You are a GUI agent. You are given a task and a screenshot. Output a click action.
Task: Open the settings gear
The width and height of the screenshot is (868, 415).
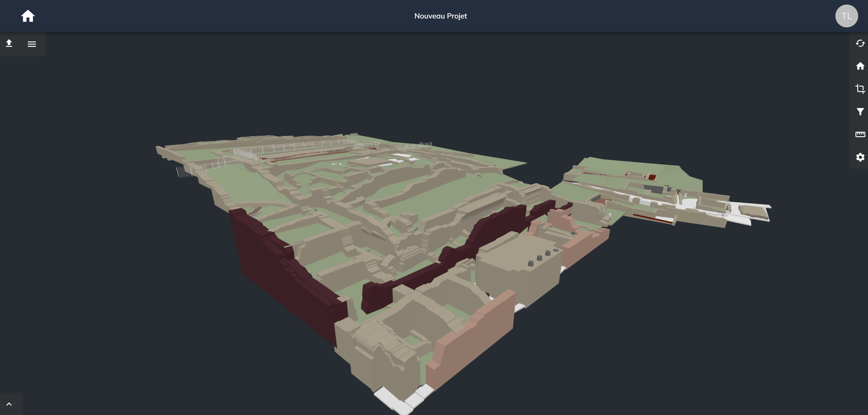(x=860, y=157)
